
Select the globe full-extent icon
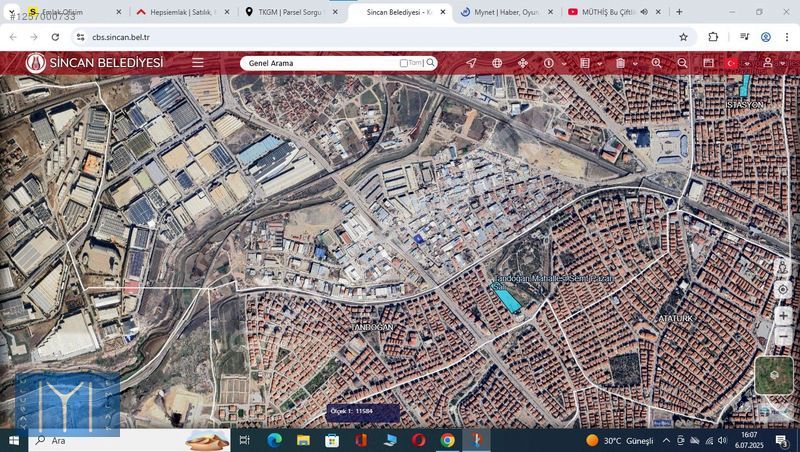pyautogui.click(x=497, y=63)
